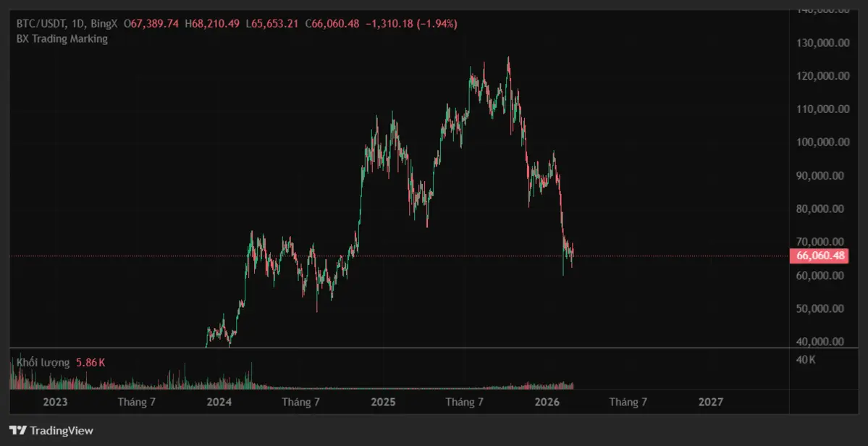Click the Khối lượng volume indicator label
868x446 pixels.
(43, 362)
